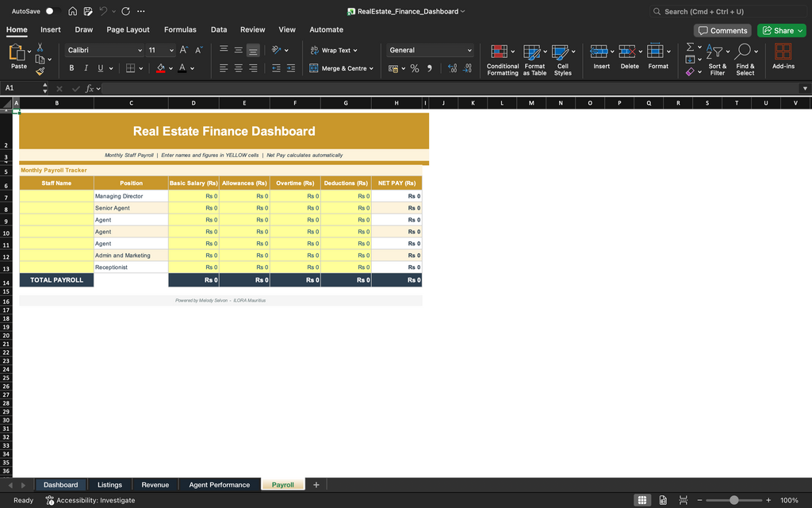Image resolution: width=812 pixels, height=508 pixels.
Task: Toggle Wrap Text
Action: tap(334, 50)
